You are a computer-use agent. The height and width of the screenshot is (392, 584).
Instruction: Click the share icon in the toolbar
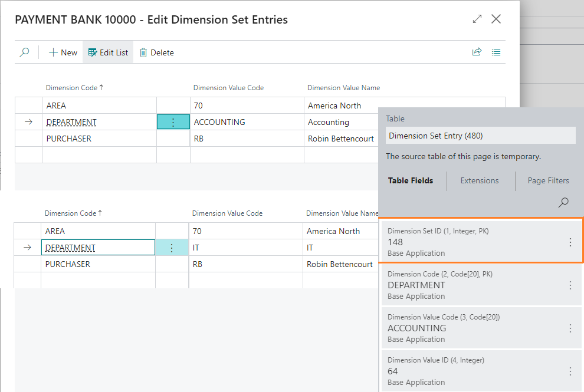(x=477, y=52)
